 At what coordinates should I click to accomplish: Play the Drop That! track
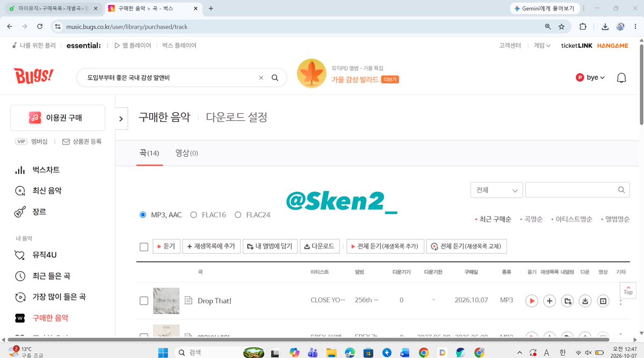point(531,301)
